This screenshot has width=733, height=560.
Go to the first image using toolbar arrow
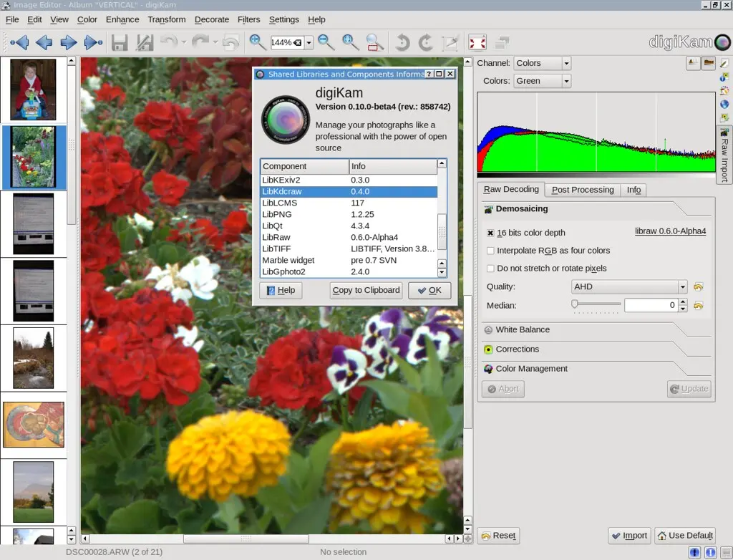19,43
